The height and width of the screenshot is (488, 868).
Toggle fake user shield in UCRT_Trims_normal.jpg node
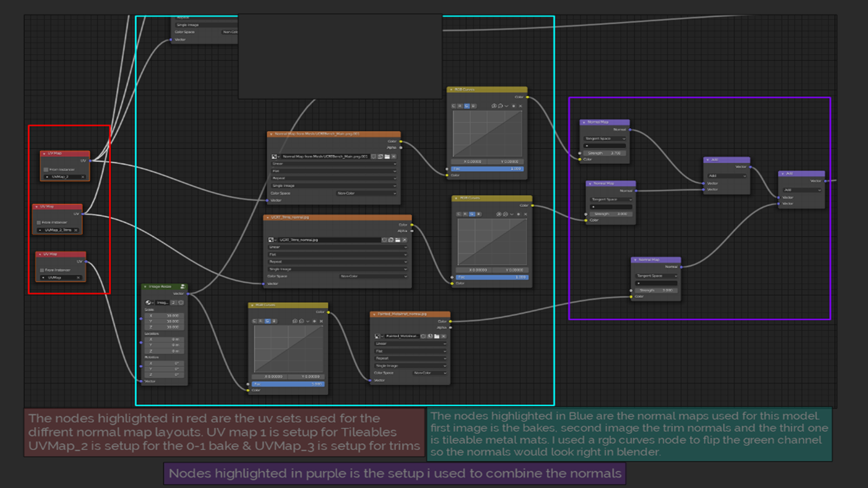(384, 240)
